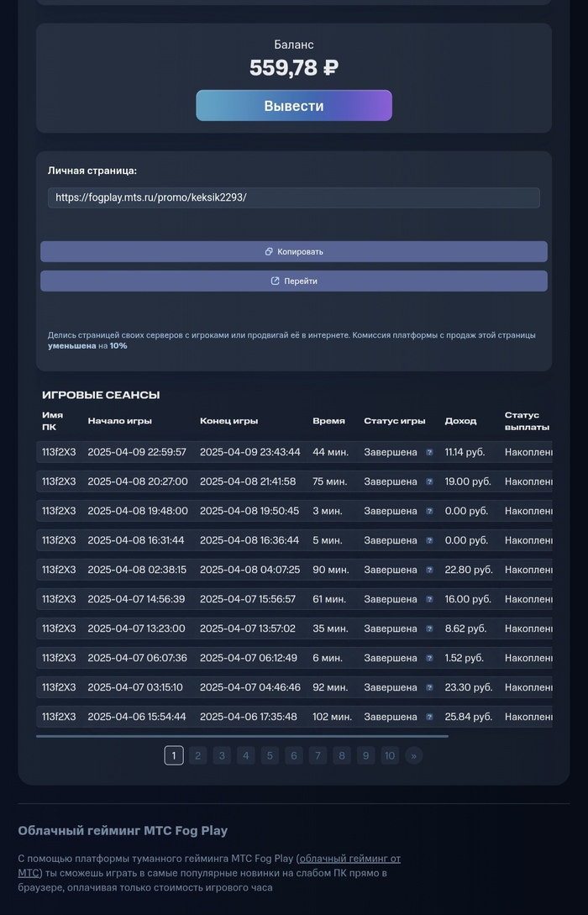Go to page 2 of sessions

[x=197, y=755]
